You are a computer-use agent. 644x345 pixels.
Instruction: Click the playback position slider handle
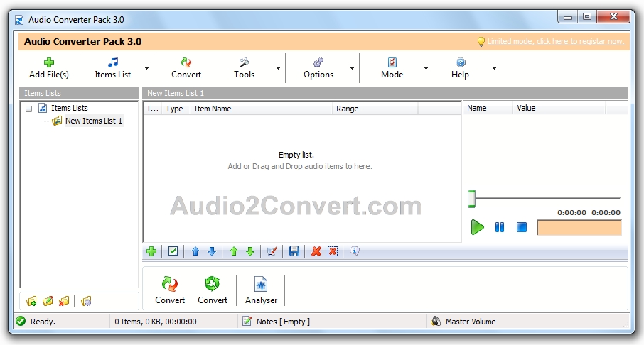click(471, 199)
